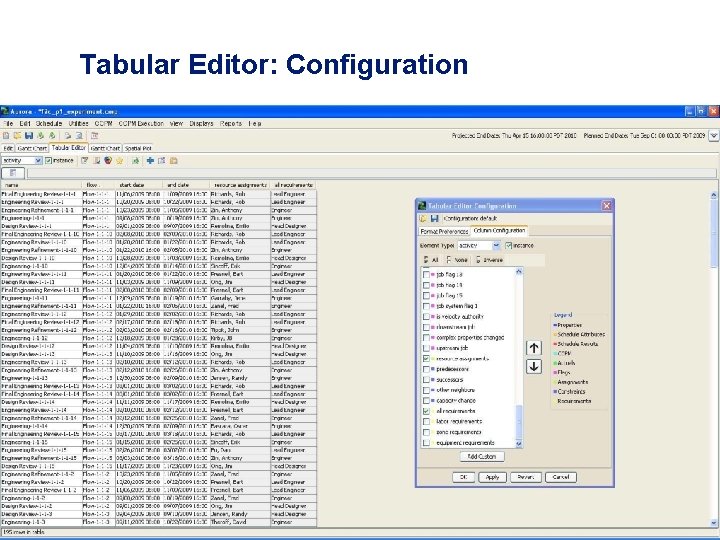
Task: Click the resource assignments column header
Action: coord(240,185)
